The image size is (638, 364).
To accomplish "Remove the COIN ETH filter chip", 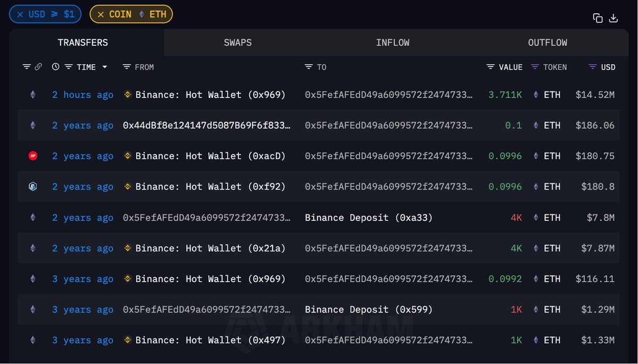I will [x=101, y=15].
